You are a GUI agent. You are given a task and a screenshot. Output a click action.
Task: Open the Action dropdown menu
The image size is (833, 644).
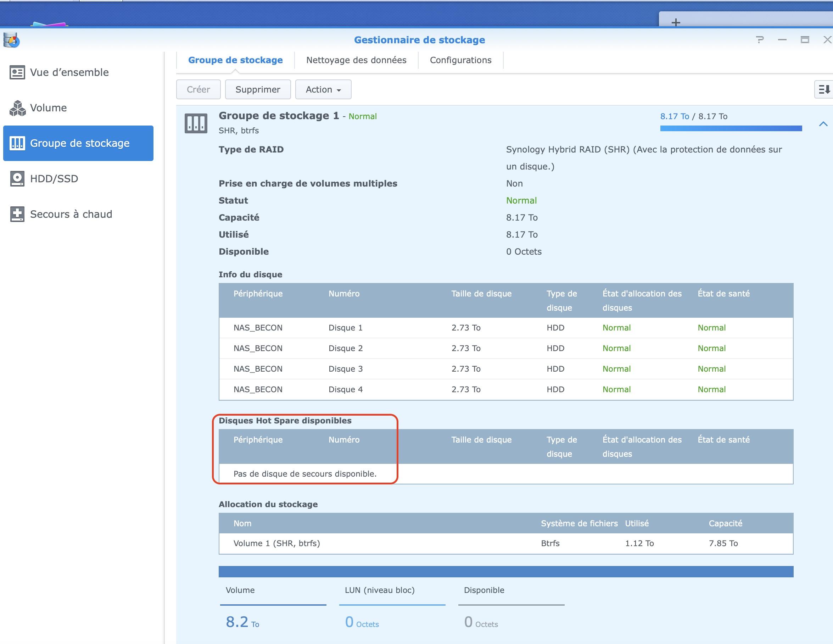pyautogui.click(x=323, y=89)
